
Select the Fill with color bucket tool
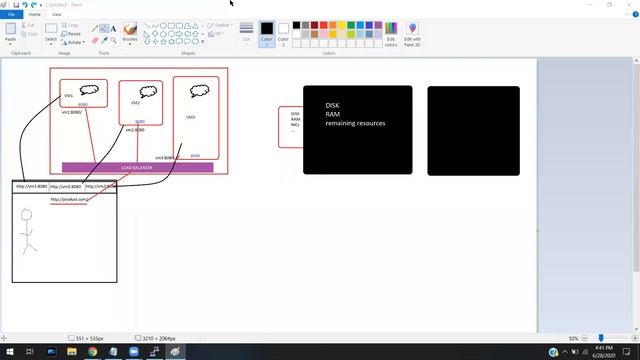click(x=104, y=29)
